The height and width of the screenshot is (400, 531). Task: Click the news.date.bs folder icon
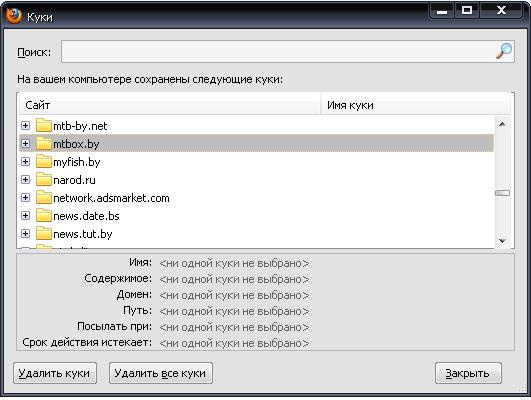44,215
